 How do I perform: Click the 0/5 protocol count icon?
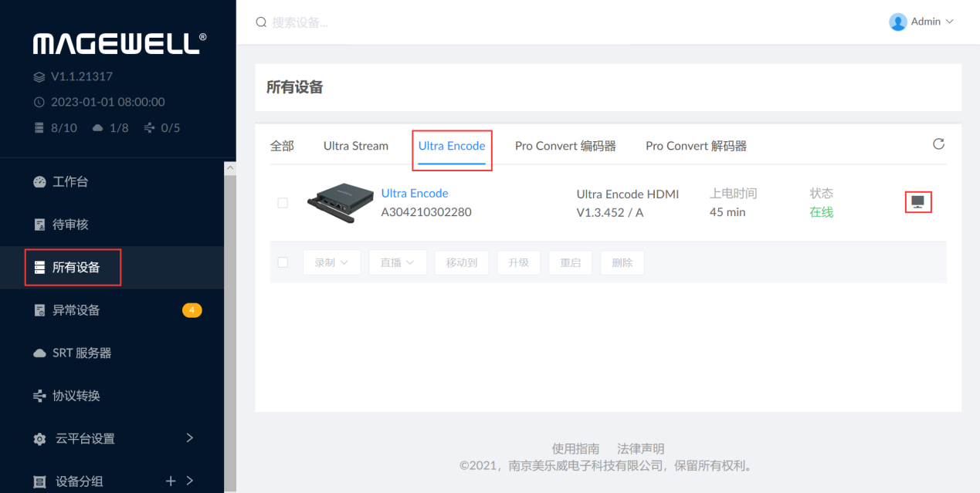150,128
